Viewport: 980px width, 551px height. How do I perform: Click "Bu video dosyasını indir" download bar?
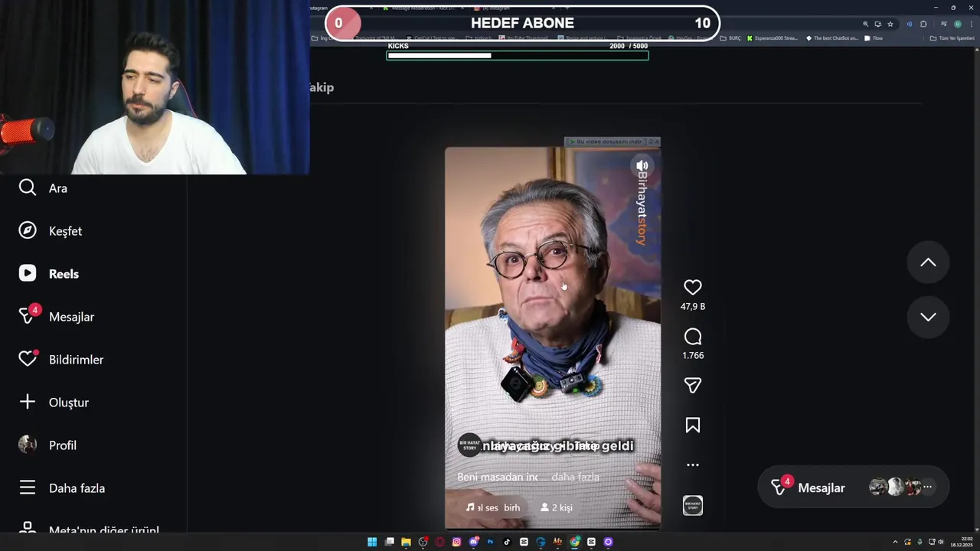coord(606,142)
